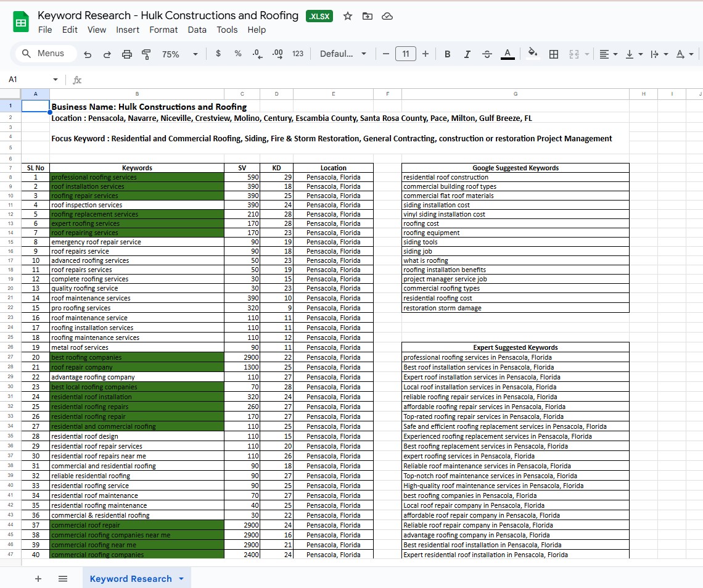Click the 'Expert Suggested Keywords' header cell

(x=515, y=347)
